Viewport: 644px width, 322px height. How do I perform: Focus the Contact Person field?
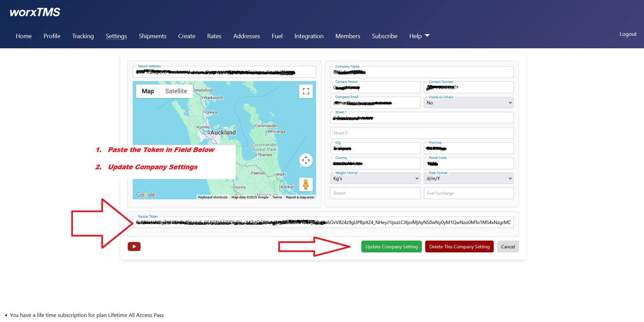375,88
